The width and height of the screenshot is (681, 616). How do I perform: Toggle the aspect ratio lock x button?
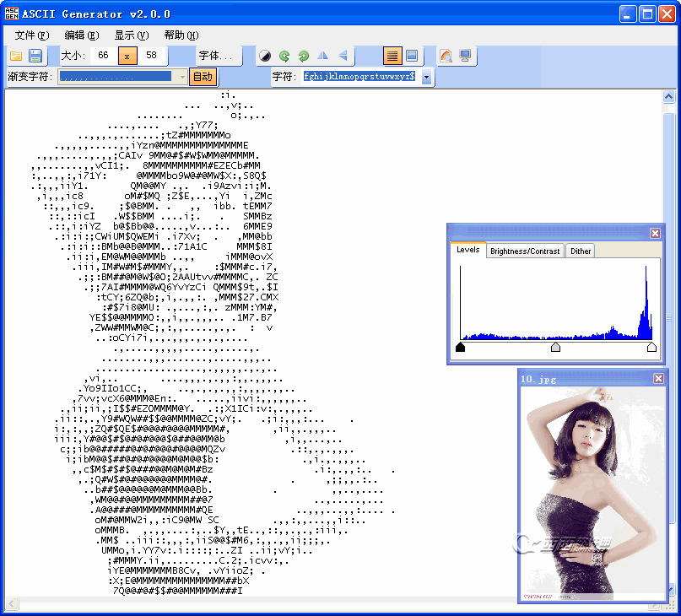pyautogui.click(x=127, y=56)
